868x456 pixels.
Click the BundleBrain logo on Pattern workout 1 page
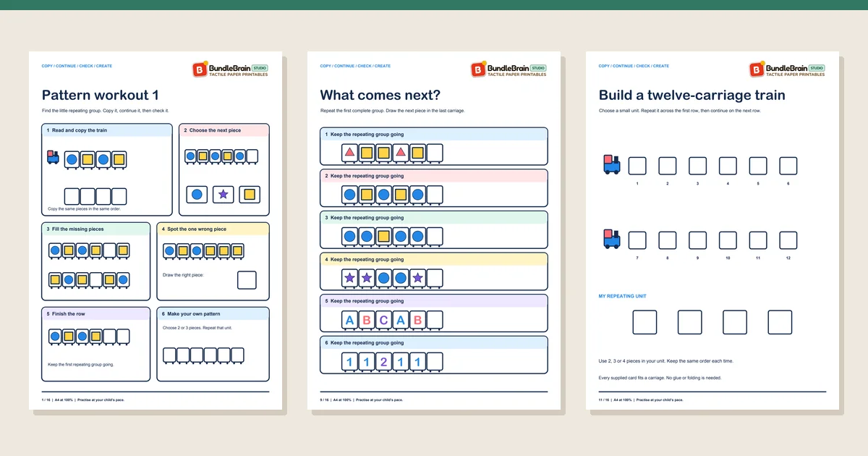[230, 69]
